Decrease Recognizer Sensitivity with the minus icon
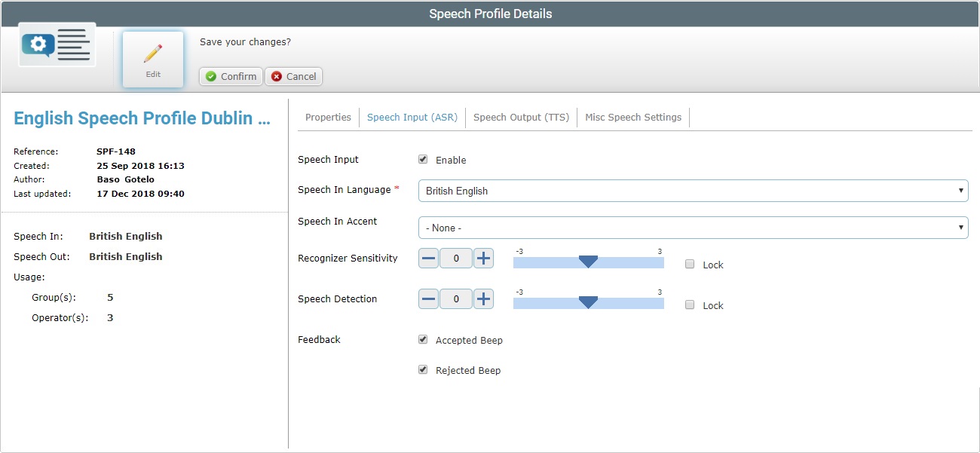The height and width of the screenshot is (453, 980). (x=428, y=258)
